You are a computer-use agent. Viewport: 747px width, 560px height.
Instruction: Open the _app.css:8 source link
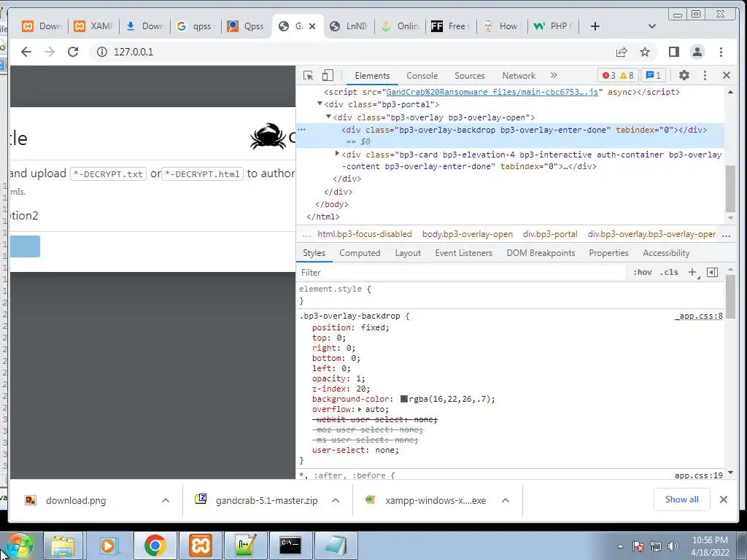coord(699,316)
